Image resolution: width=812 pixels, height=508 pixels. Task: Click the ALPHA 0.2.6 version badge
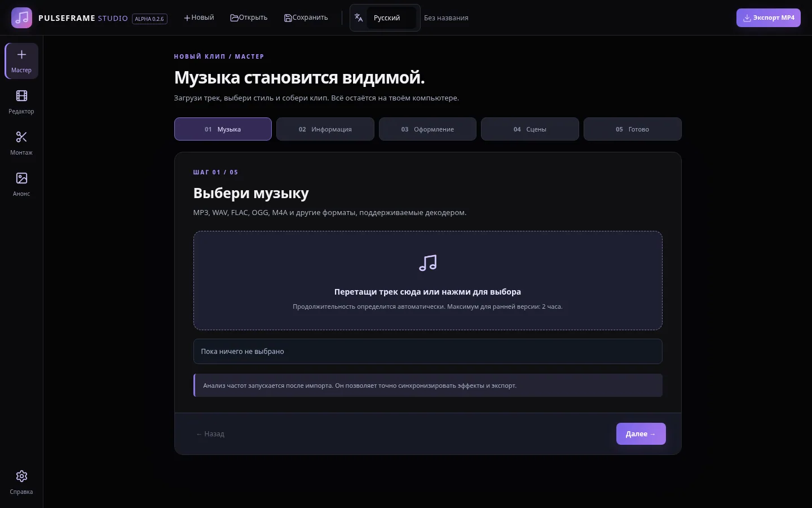tap(149, 19)
